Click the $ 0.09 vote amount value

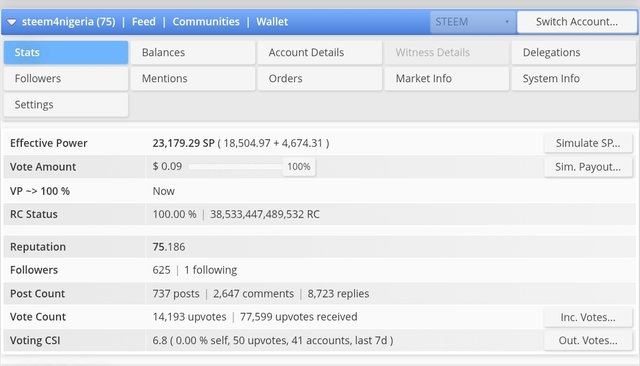(167, 166)
